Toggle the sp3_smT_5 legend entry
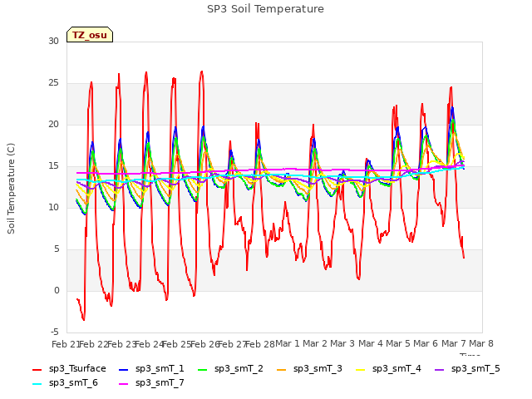The height and width of the screenshot is (399, 532). (467, 369)
